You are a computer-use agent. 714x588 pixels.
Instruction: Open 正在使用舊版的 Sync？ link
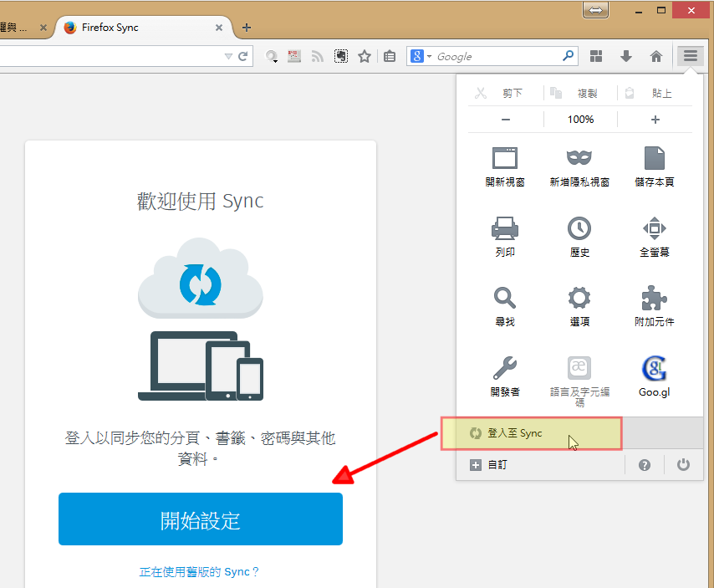(199, 571)
